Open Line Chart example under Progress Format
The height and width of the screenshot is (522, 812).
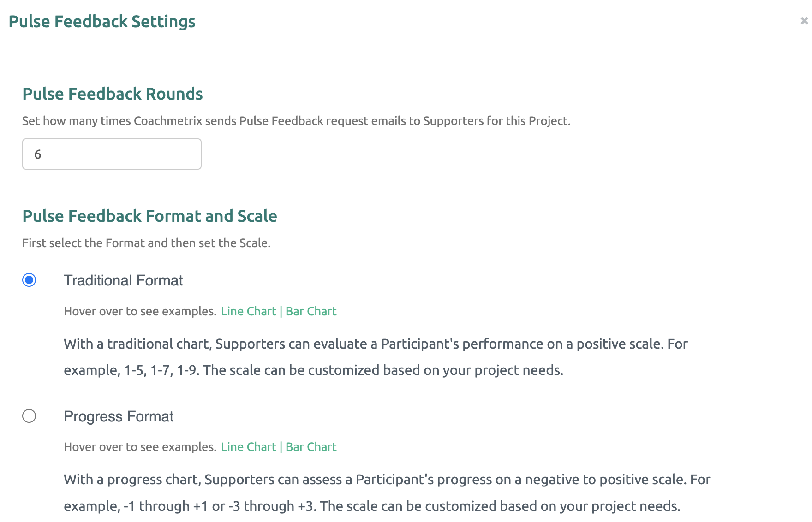pyautogui.click(x=249, y=447)
